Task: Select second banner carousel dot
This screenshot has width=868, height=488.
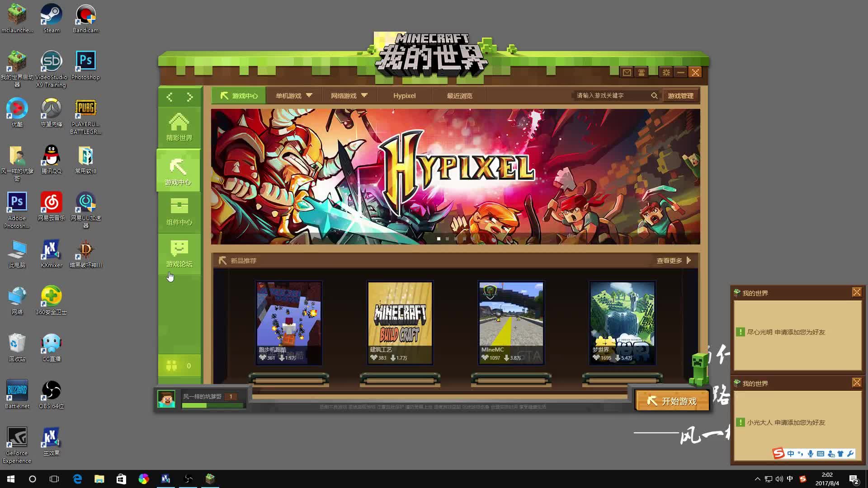Action: 447,239
